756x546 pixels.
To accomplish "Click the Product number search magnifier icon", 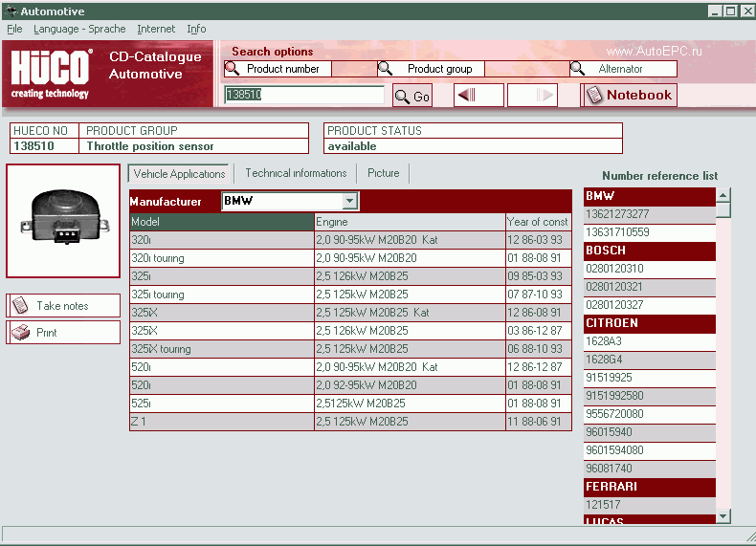I will 233,69.
